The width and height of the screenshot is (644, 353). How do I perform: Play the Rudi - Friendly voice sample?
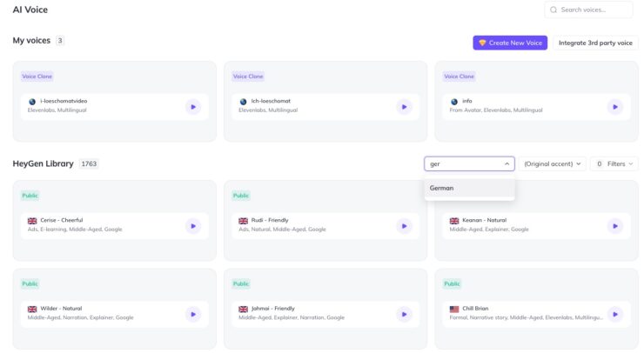pos(404,225)
